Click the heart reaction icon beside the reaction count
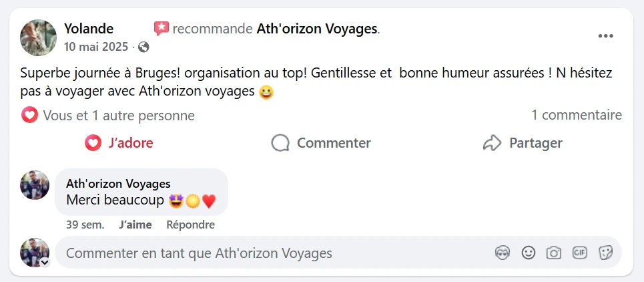644x282 pixels. (x=29, y=116)
